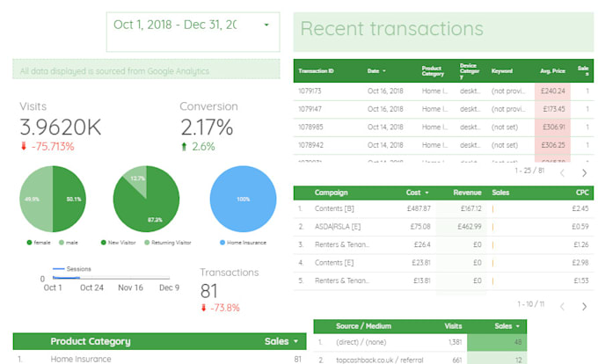Select the Home Insurance legend dot
Image resolution: width=598 pixels, height=364 pixels.
(x=222, y=243)
